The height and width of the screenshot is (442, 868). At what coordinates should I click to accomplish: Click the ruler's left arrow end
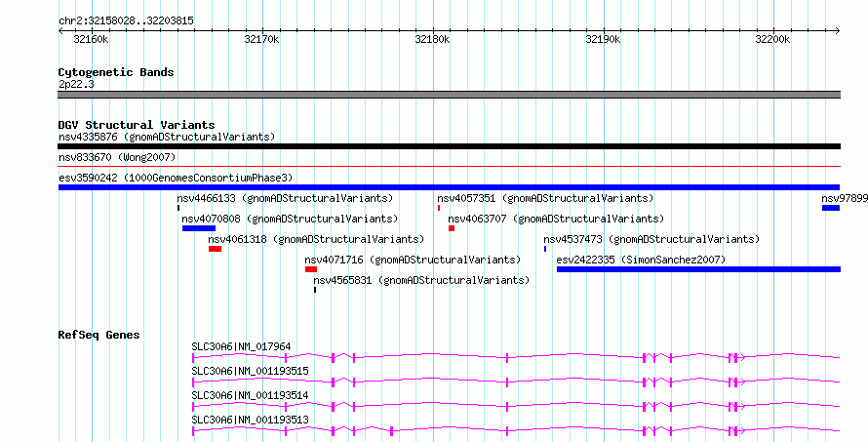(60, 31)
